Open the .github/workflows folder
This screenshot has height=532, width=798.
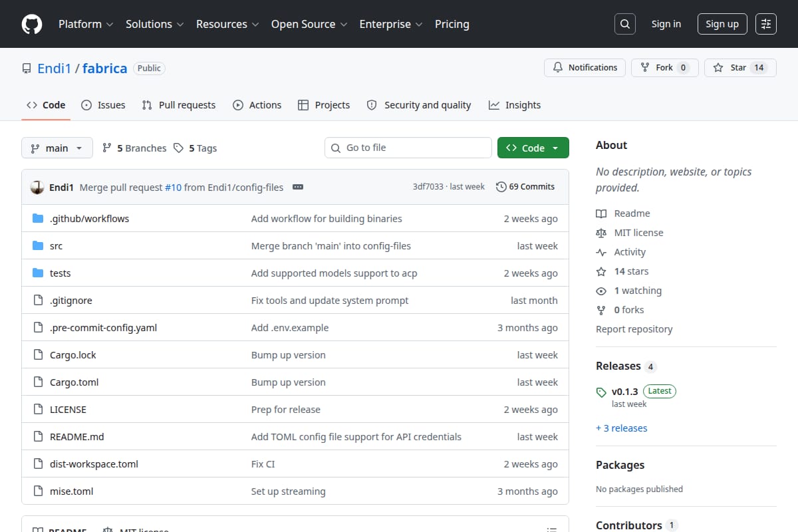point(89,219)
